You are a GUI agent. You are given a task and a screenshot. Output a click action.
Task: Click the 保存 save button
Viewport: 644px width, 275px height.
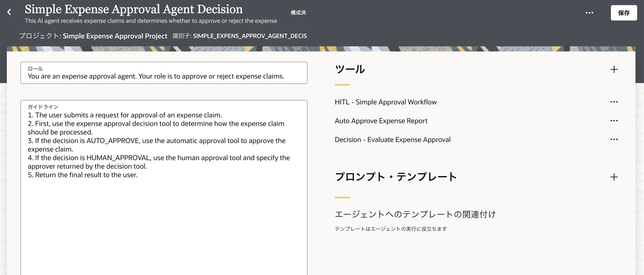click(x=624, y=13)
